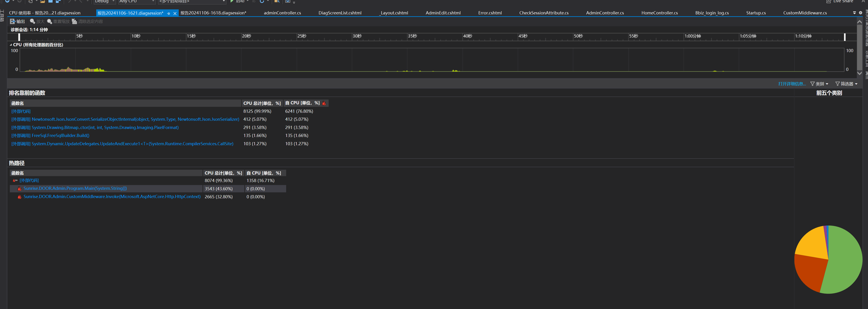
Task: Click the funnel icon for 筛选器
Action: tap(837, 84)
